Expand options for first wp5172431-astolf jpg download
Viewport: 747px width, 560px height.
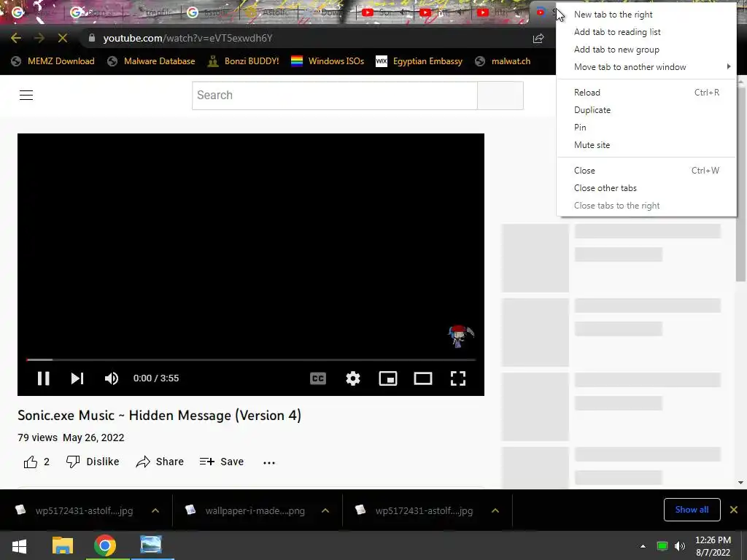coord(155,510)
